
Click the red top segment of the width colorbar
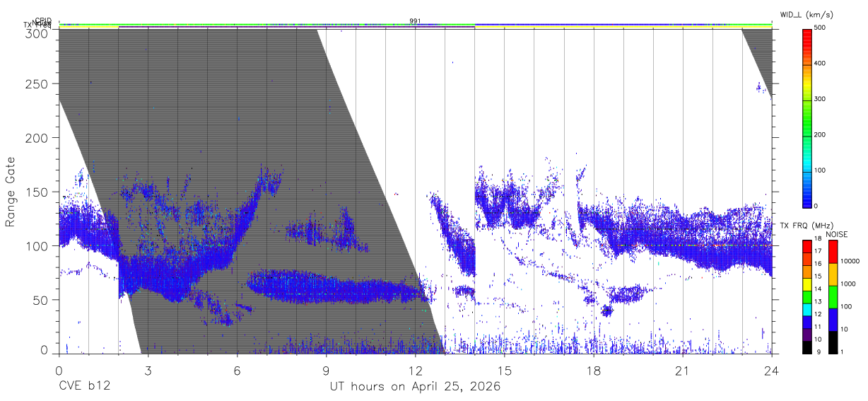point(807,34)
